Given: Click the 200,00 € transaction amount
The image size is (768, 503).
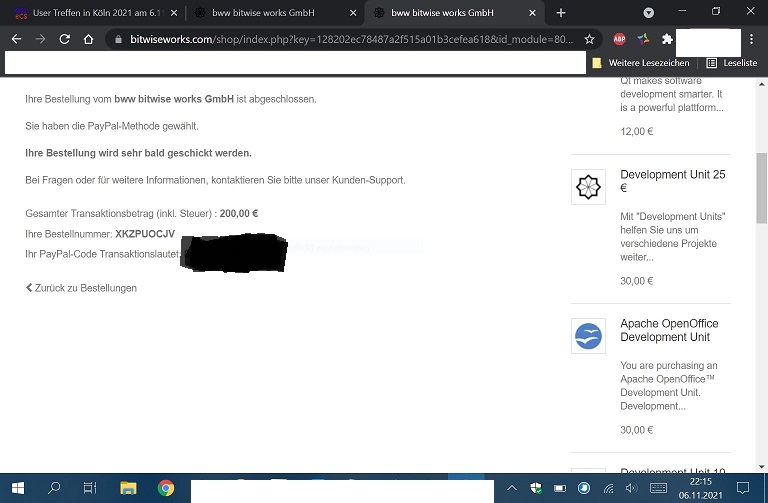Looking at the screenshot, I should coord(239,214).
